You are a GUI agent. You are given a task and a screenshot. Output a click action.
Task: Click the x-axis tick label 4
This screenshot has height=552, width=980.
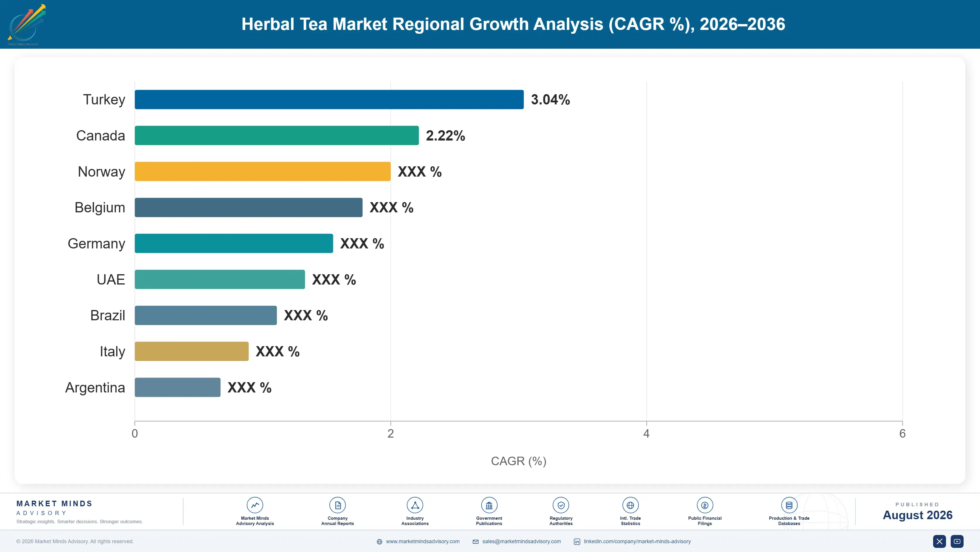[x=646, y=434]
